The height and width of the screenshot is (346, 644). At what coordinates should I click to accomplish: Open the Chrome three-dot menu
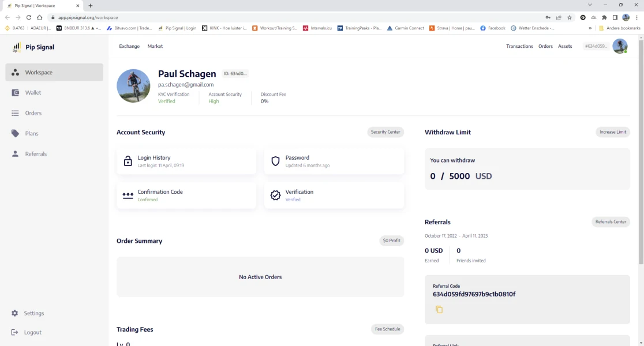[636, 18]
